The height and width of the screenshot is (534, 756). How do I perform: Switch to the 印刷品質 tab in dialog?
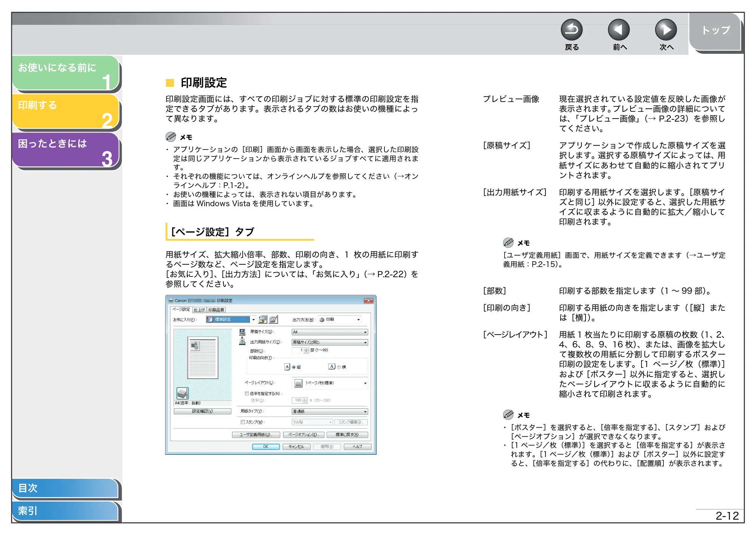[x=216, y=310]
